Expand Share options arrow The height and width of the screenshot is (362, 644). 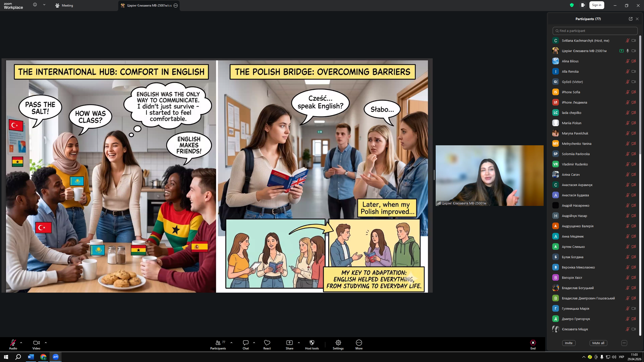coord(299,343)
